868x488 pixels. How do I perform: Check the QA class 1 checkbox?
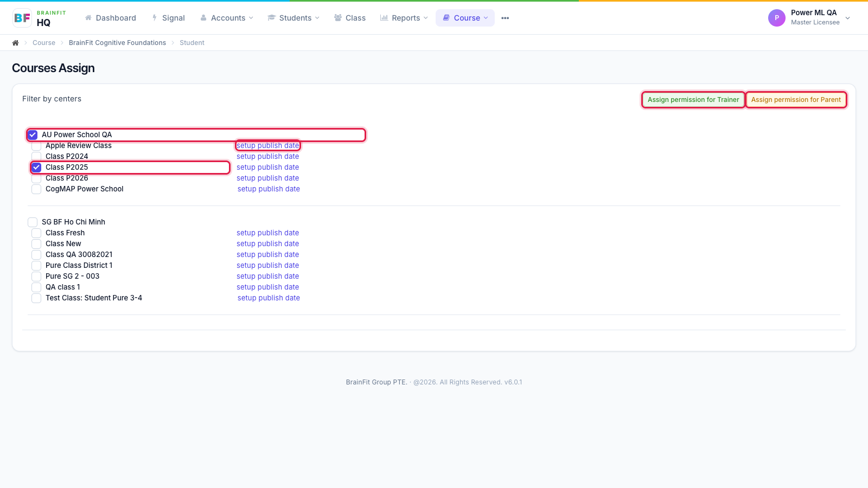[x=36, y=287]
